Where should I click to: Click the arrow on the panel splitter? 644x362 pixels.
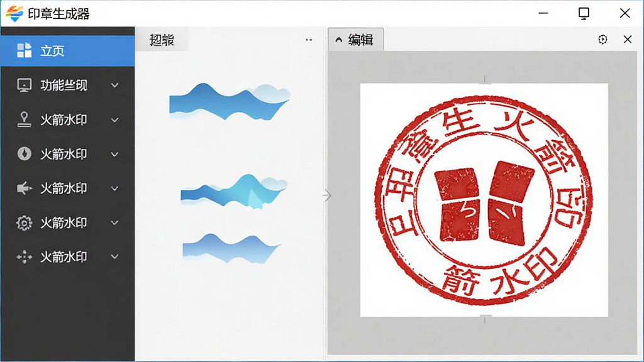click(x=327, y=196)
